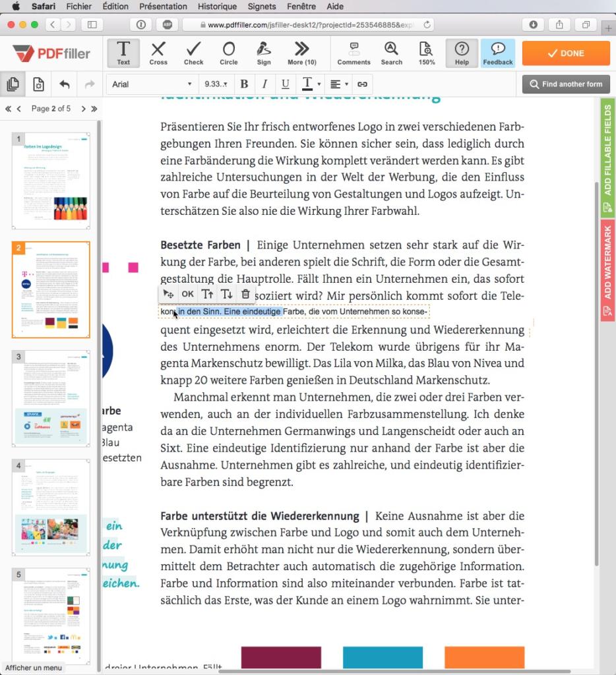Go back in Safari history
616x675 pixels.
tap(53, 24)
